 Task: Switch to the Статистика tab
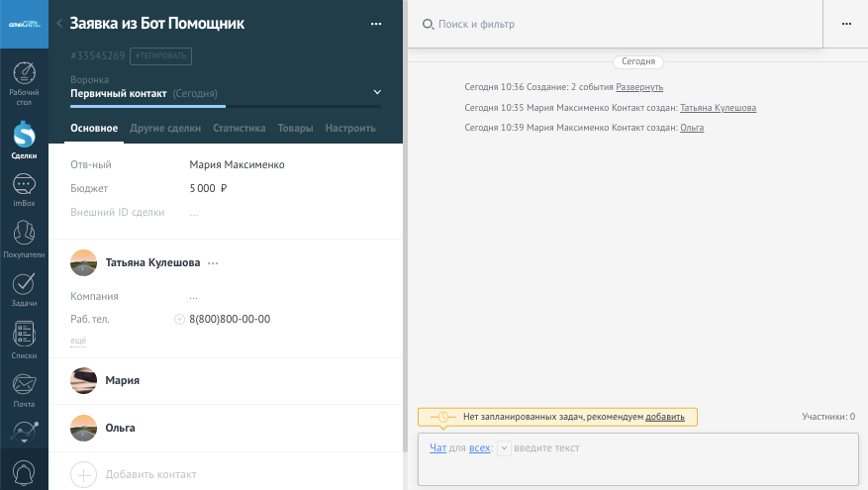[x=240, y=129]
